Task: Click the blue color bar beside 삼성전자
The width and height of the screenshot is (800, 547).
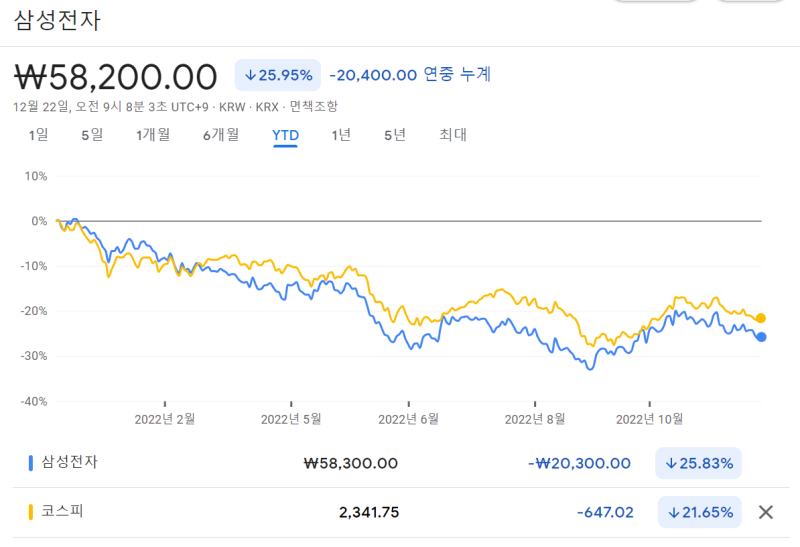Action: [x=31, y=463]
